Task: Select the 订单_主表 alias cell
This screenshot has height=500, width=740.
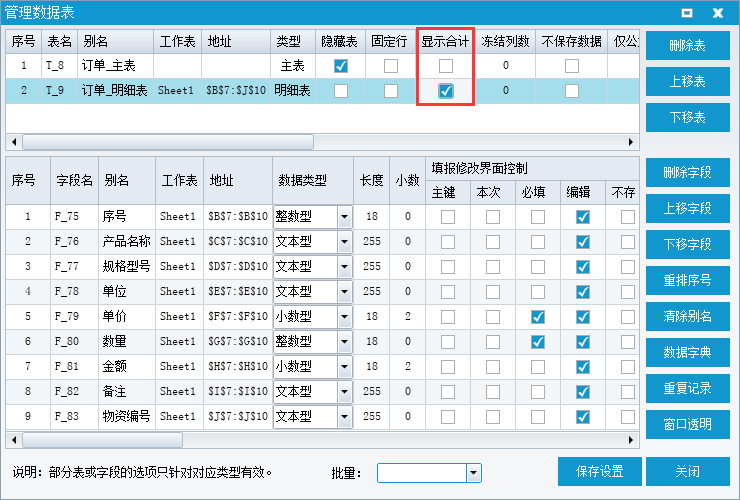Action: pos(116,66)
